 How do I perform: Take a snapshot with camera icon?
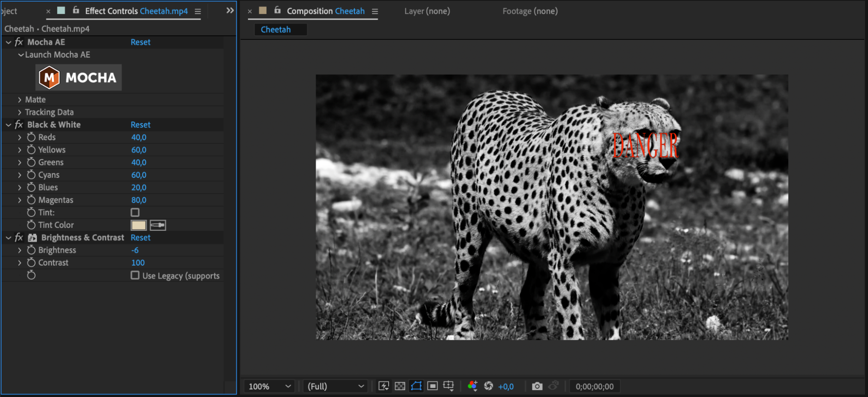pos(537,386)
